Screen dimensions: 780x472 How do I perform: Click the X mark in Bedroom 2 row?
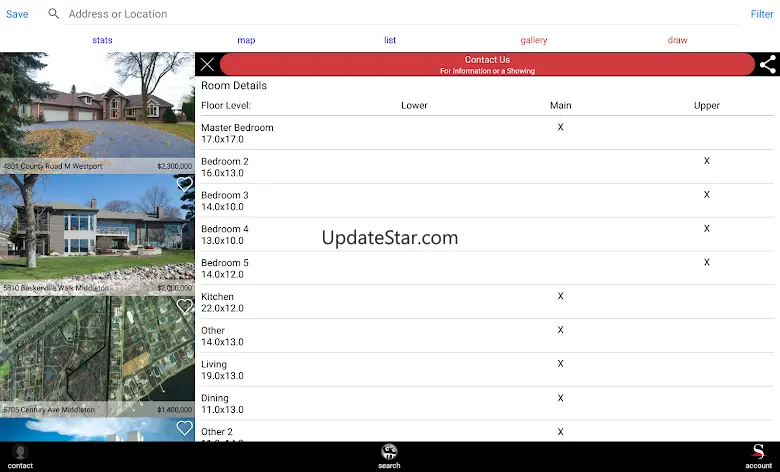pos(707,161)
